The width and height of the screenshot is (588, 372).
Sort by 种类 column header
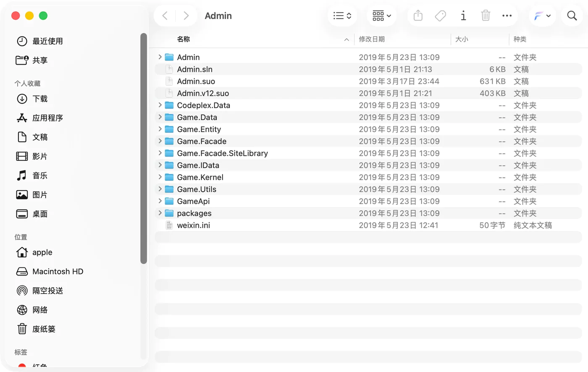[x=520, y=39]
